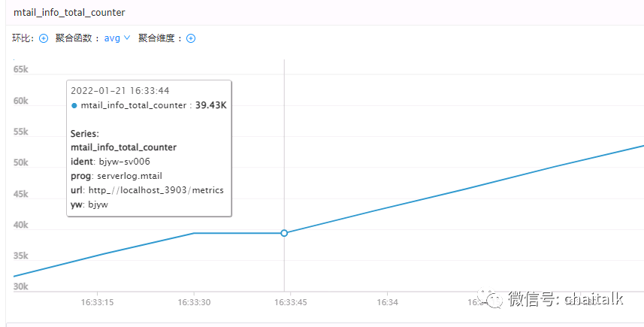The image size is (644, 327).
Task: Select the 16:33:30 x-axis tick label
Action: coord(194,302)
